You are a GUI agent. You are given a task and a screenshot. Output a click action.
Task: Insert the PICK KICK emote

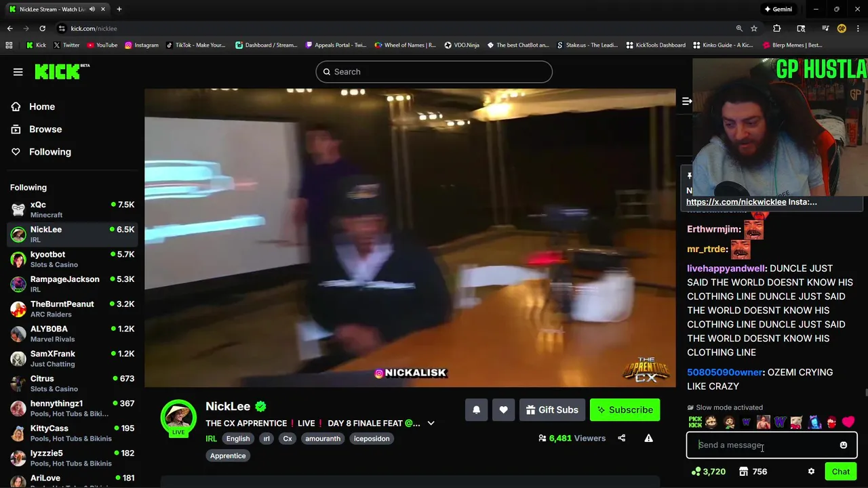coord(695,422)
